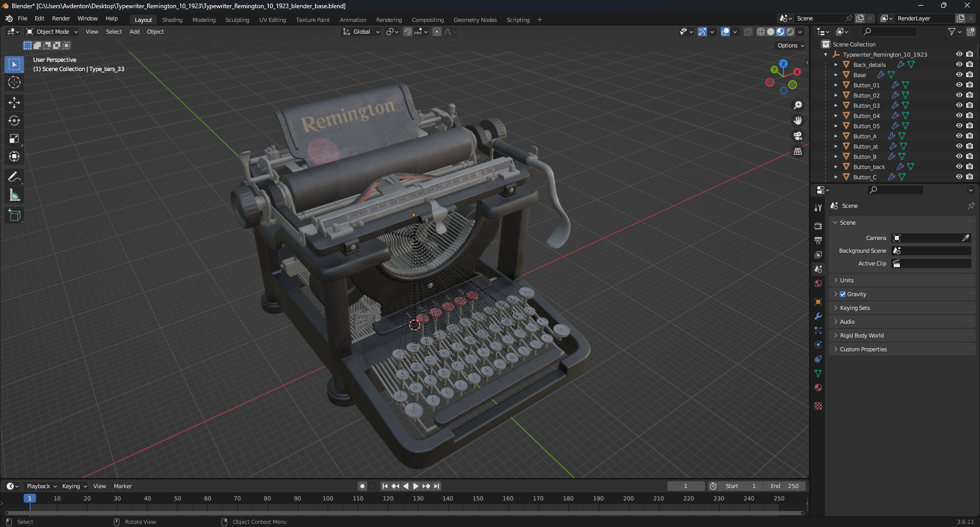The width and height of the screenshot is (980, 527).
Task: Select the Move tool
Action: pos(14,103)
